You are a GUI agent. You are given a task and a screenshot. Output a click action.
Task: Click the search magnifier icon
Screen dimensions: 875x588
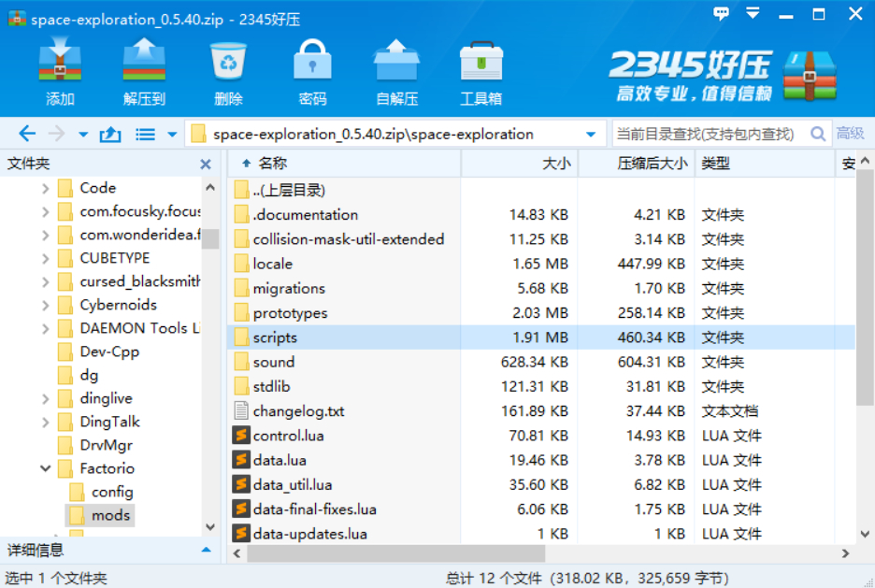818,134
